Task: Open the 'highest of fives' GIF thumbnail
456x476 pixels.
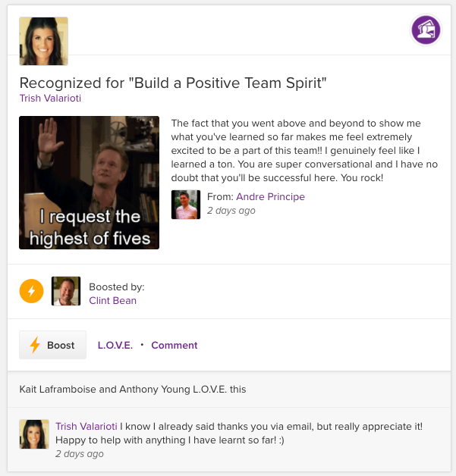Action: coord(89,182)
